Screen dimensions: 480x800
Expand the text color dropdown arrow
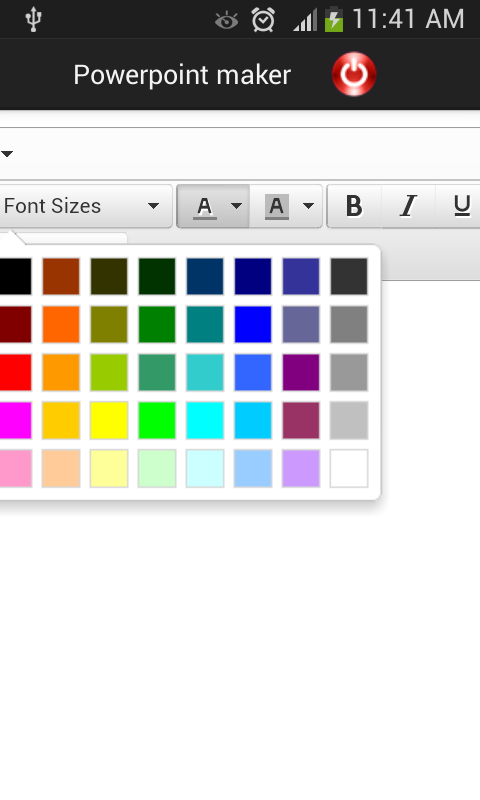(x=236, y=206)
